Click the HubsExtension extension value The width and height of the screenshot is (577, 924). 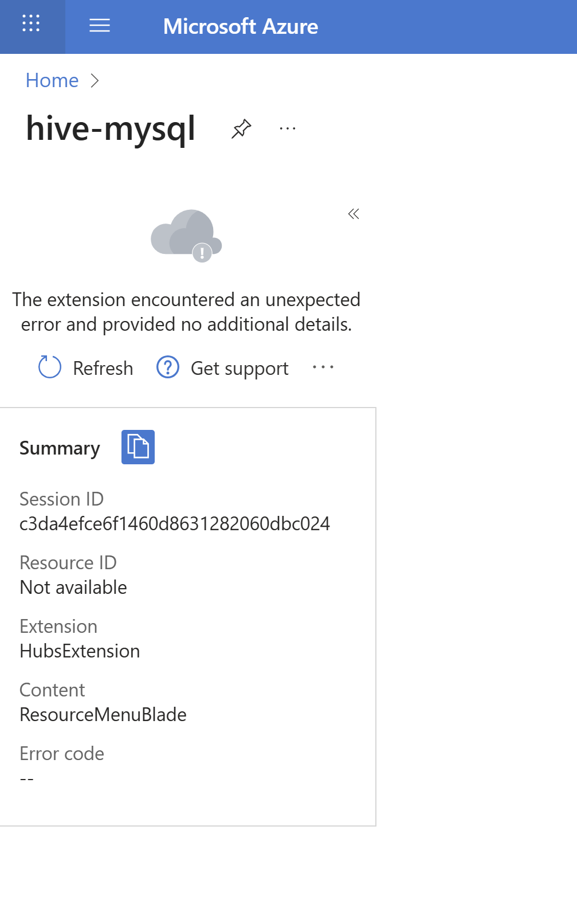(x=80, y=651)
